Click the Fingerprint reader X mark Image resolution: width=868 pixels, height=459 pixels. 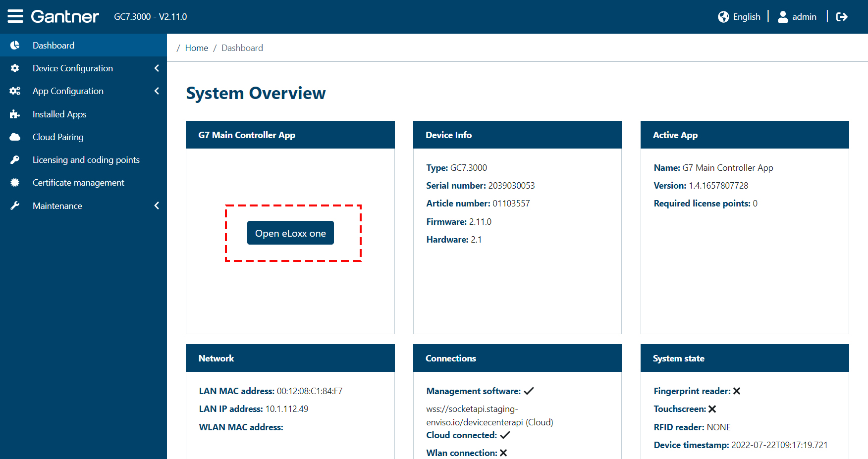pos(737,391)
